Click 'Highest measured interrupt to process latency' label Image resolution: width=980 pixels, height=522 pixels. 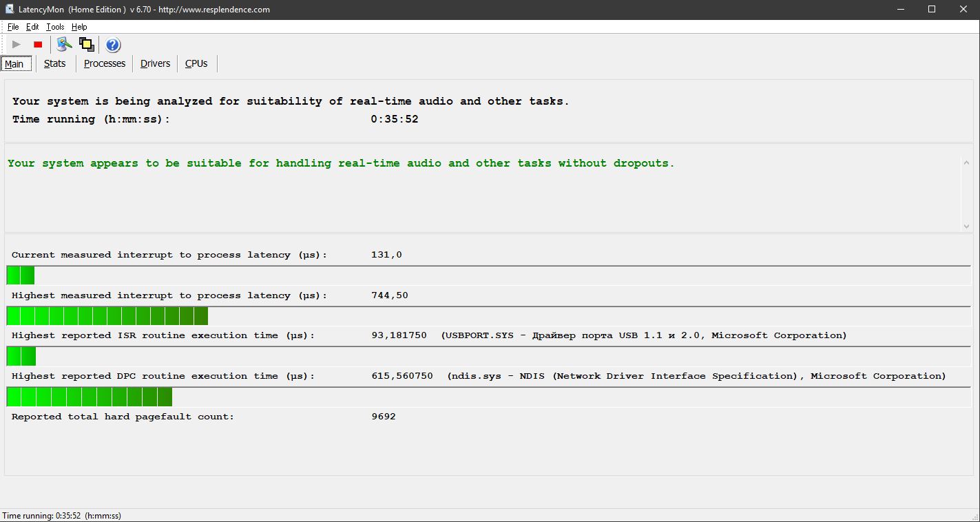170,295
